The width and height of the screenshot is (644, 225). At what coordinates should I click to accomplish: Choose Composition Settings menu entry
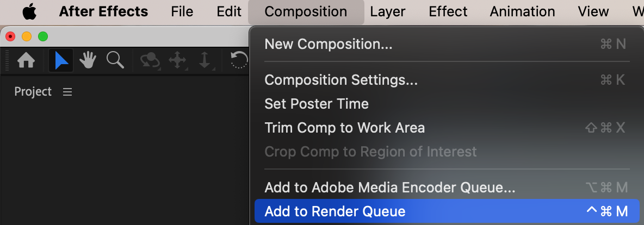(x=341, y=80)
